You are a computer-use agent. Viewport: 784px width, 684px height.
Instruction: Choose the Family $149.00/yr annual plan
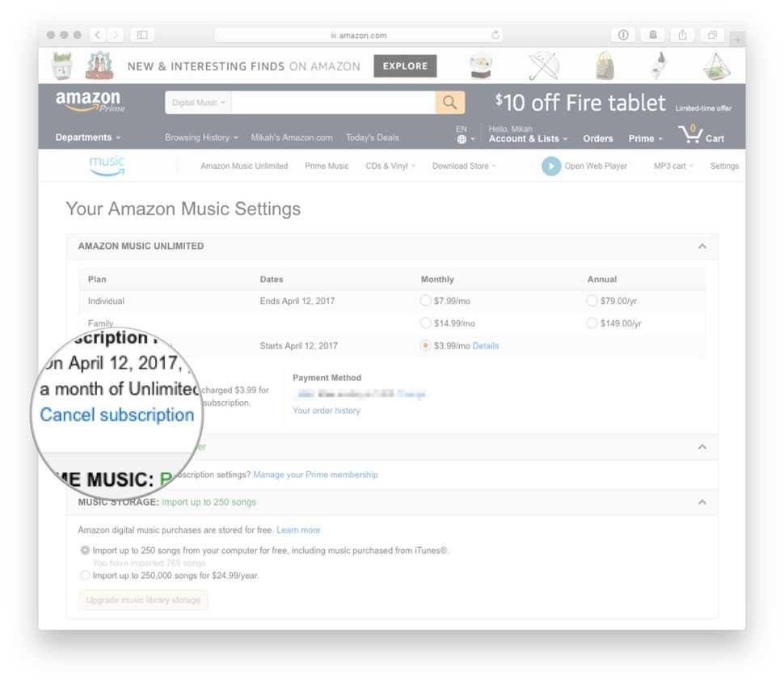592,323
